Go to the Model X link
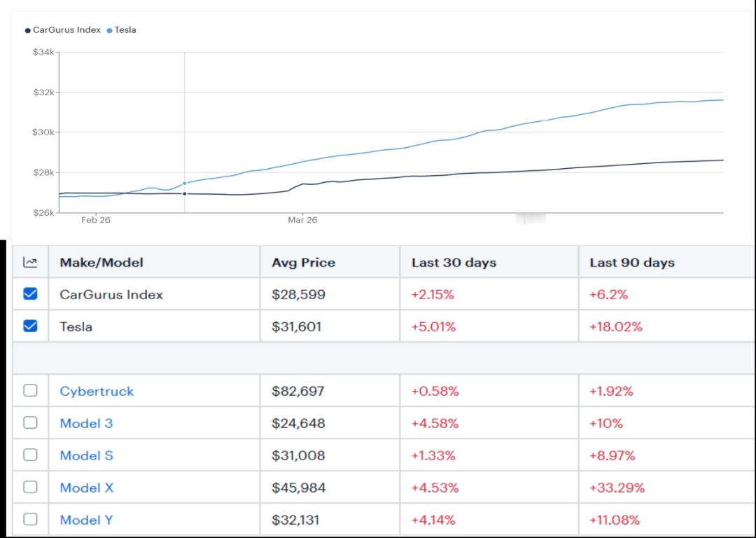Viewport: 756px width, 538px height. 87,488
